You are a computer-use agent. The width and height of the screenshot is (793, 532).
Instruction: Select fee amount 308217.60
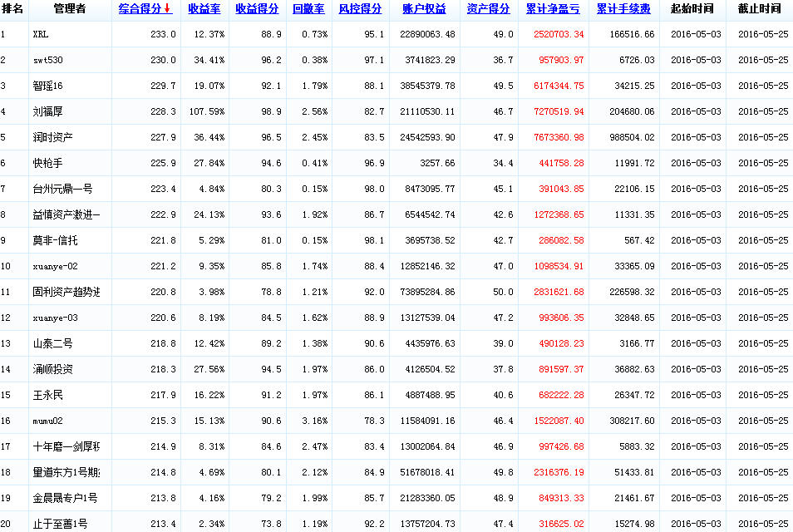[632, 421]
